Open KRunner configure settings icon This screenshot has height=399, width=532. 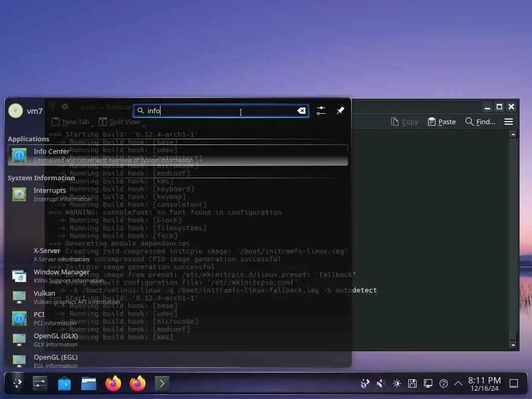click(321, 111)
